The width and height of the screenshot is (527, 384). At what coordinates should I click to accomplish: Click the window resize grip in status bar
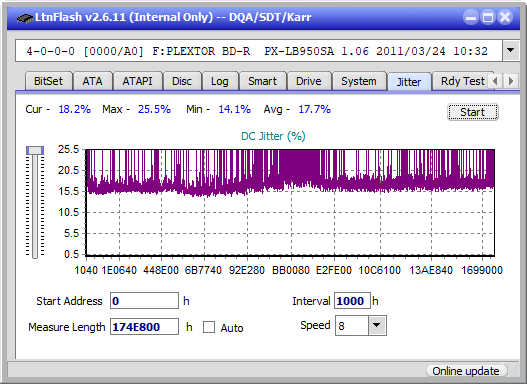pyautogui.click(x=514, y=371)
